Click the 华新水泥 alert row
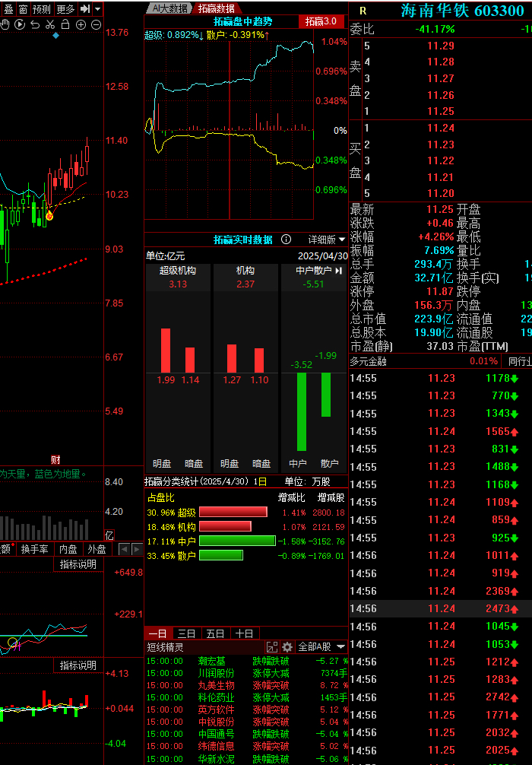The width and height of the screenshot is (532, 765). click(247, 759)
